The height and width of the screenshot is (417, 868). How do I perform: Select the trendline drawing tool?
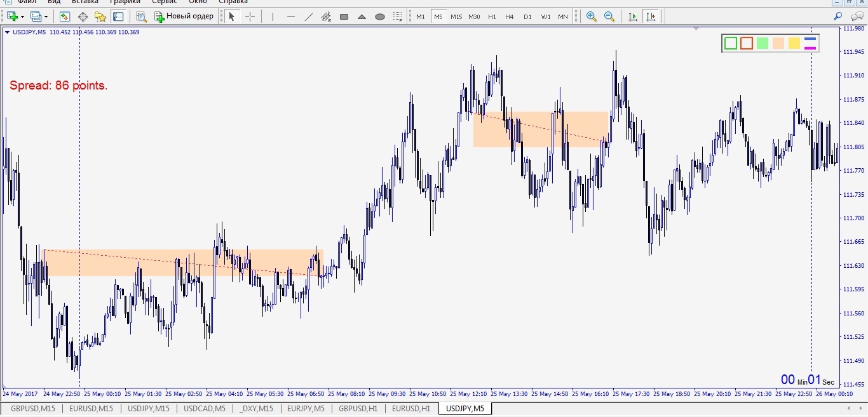coord(309,17)
